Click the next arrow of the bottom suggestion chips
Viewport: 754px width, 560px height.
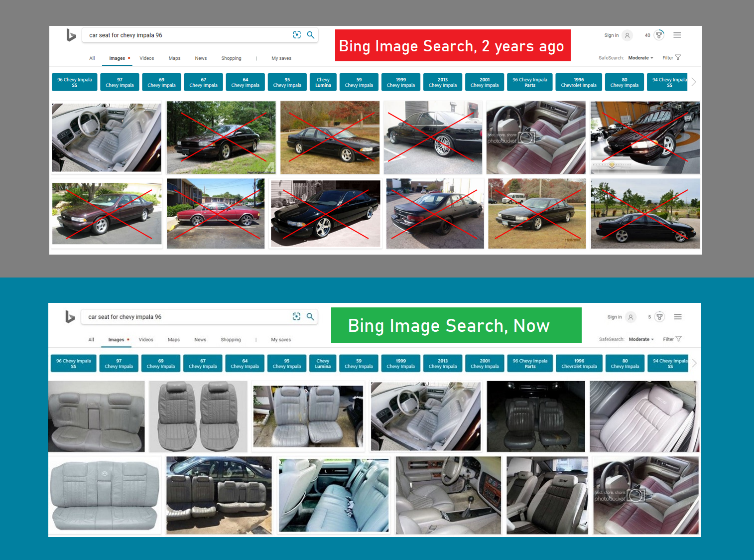coord(694,363)
